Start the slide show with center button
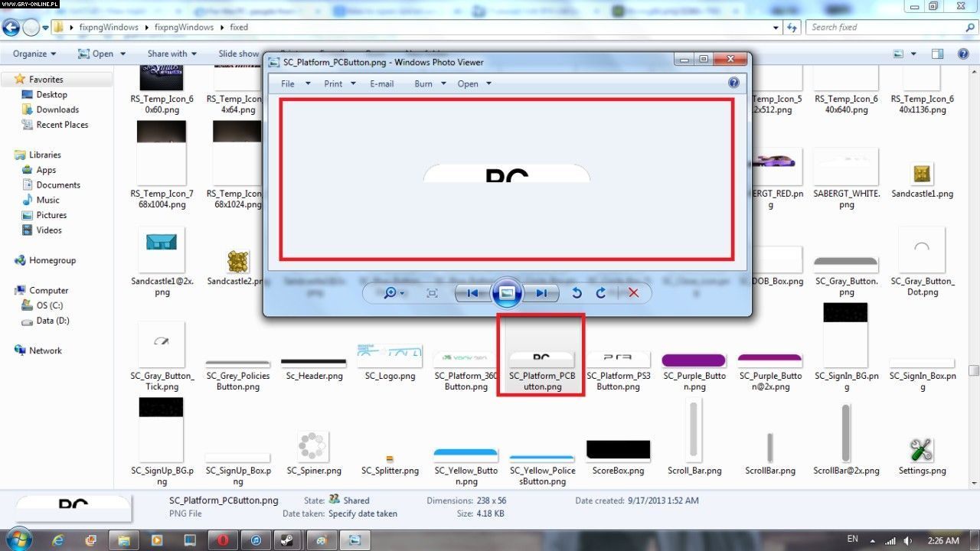This screenshot has width=980, height=551. click(x=507, y=293)
